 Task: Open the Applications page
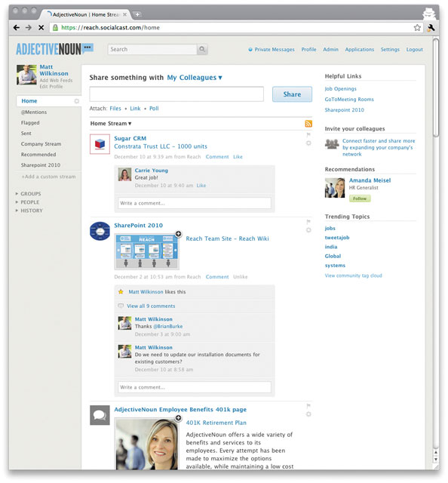[x=359, y=50]
